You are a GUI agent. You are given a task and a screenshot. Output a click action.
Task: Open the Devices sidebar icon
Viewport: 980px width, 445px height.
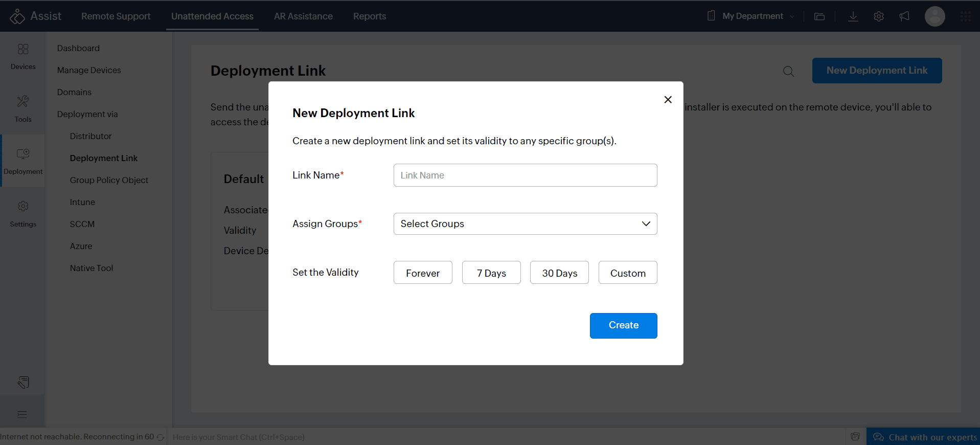point(23,56)
